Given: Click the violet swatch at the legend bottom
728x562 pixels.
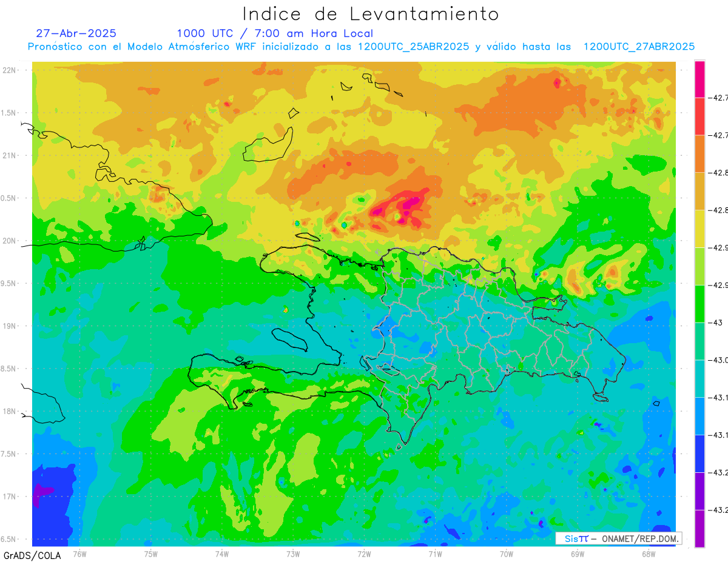Looking at the screenshot, I should [x=699, y=529].
